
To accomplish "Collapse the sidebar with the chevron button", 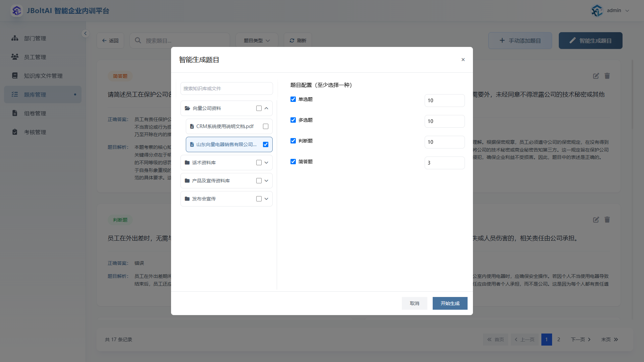I will pyautogui.click(x=85, y=33).
